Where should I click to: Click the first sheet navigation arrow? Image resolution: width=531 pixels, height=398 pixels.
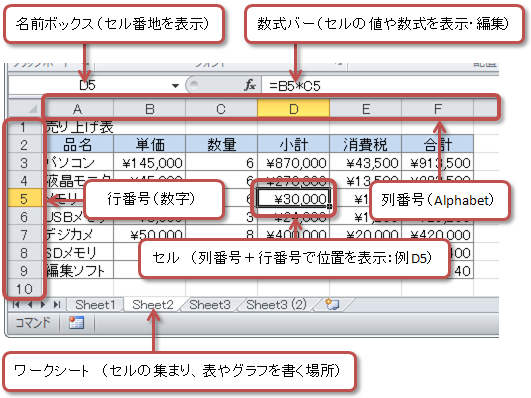pyautogui.click(x=16, y=305)
